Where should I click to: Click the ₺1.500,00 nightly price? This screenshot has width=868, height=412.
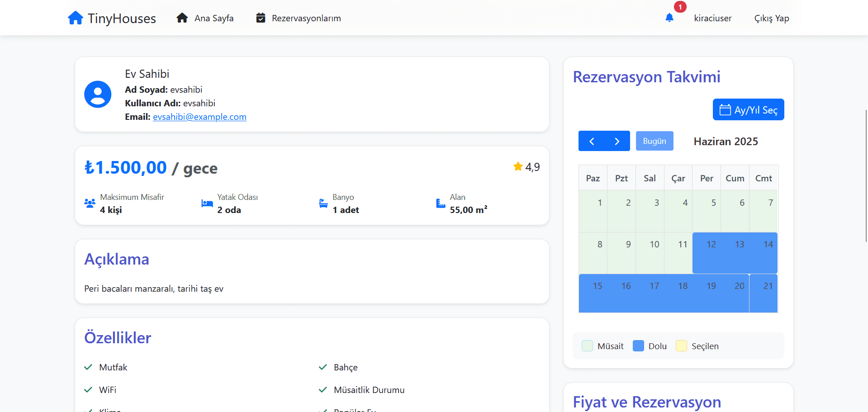coord(126,168)
